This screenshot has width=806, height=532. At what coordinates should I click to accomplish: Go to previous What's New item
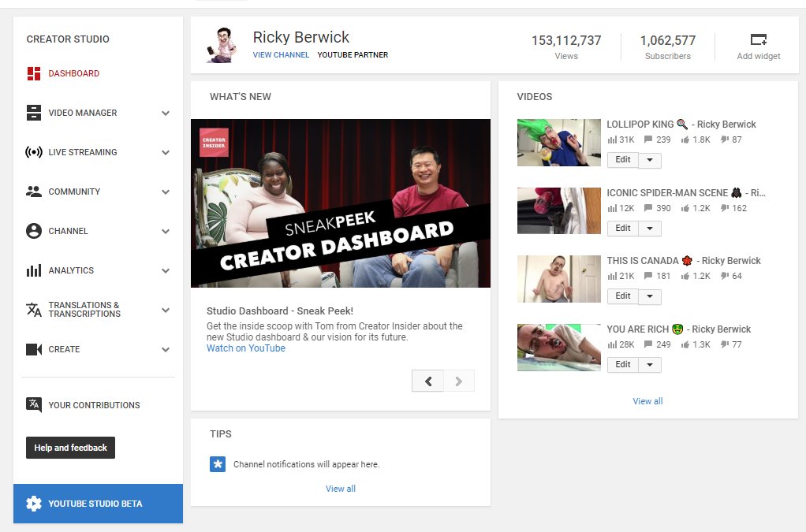pos(427,381)
